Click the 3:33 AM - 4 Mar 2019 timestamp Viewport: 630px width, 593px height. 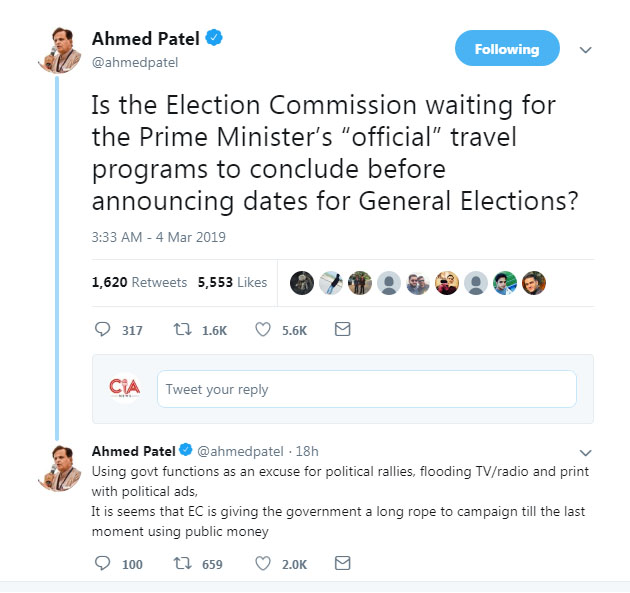[159, 237]
